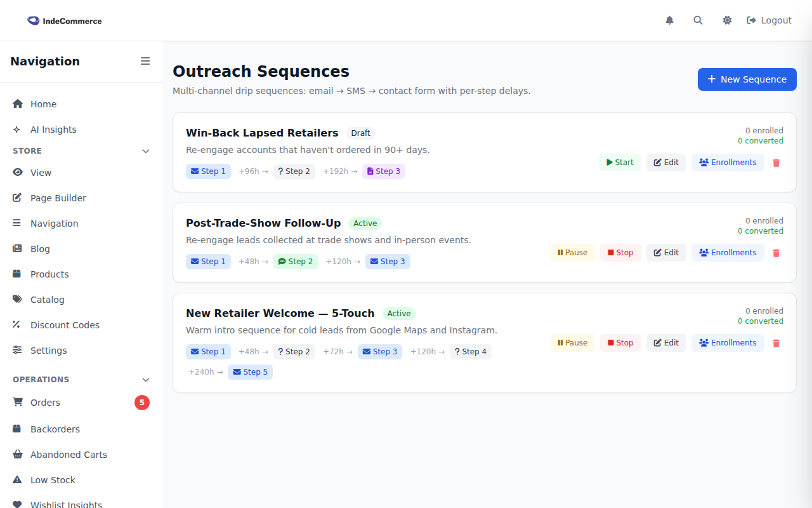The image size is (812, 508).
Task: Click purple Step 3 form chip in Win-Back
Action: point(384,171)
